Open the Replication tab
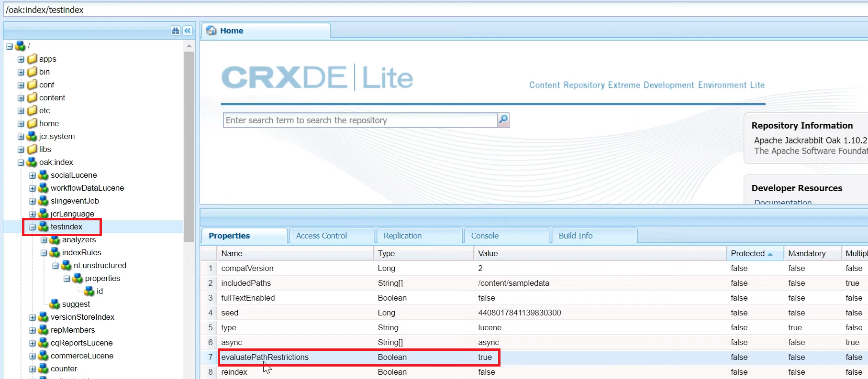 point(420,236)
